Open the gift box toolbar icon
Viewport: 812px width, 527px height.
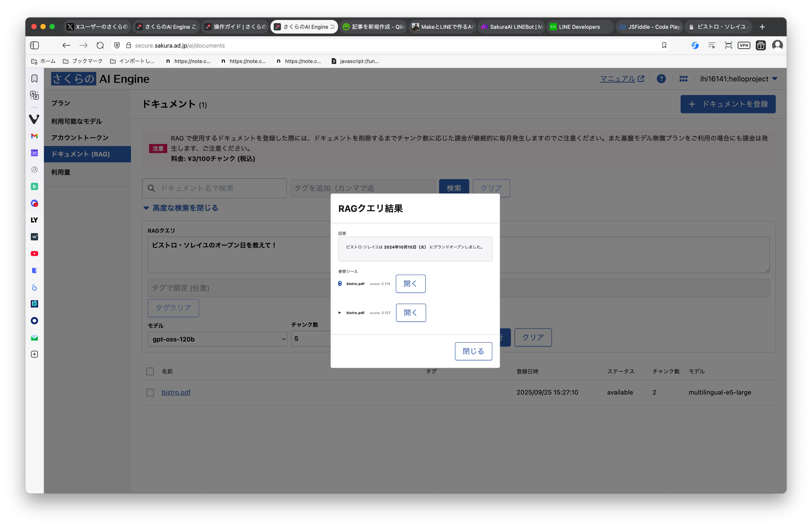pyautogui.click(x=761, y=45)
